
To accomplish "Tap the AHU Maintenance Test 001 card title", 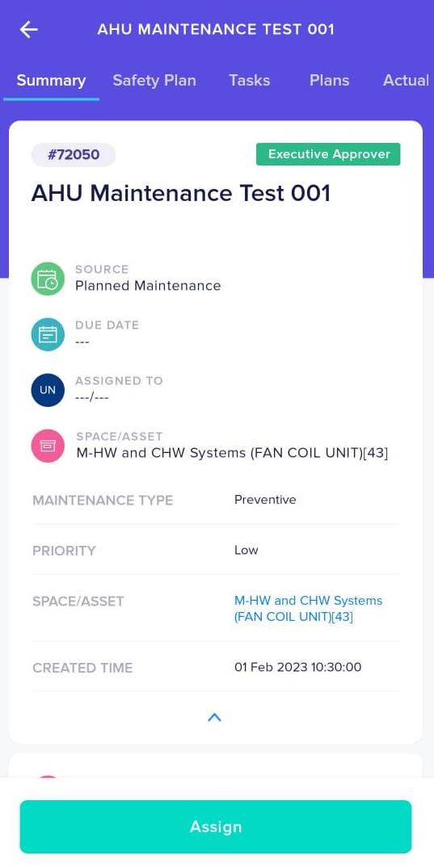I will click(181, 193).
